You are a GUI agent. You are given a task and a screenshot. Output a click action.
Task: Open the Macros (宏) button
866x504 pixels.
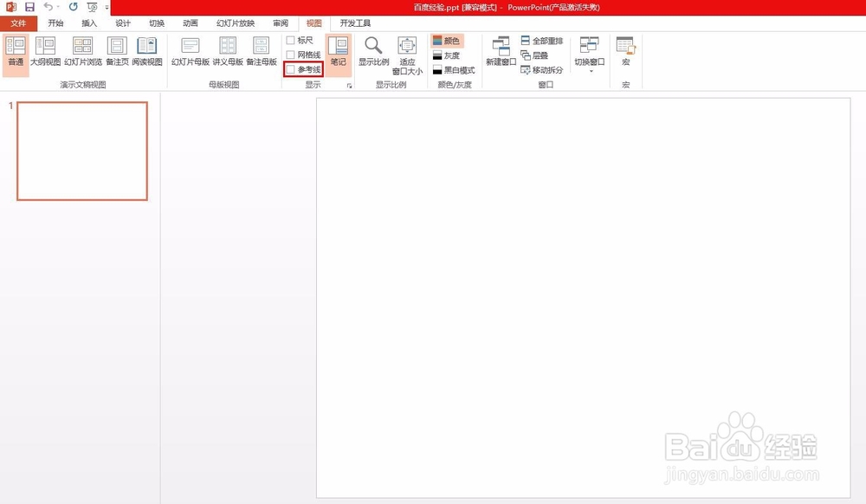pos(626,53)
